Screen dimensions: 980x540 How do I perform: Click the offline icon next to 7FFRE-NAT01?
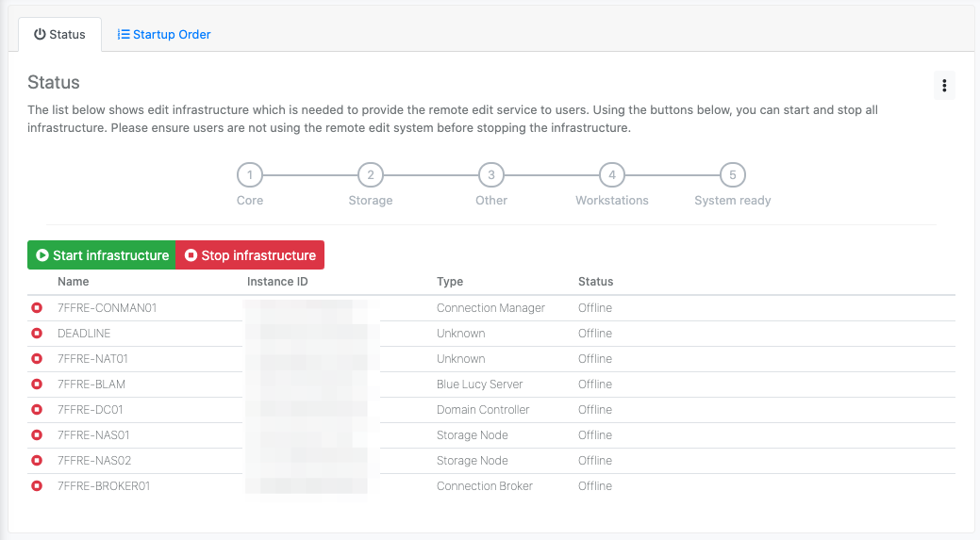[37, 359]
